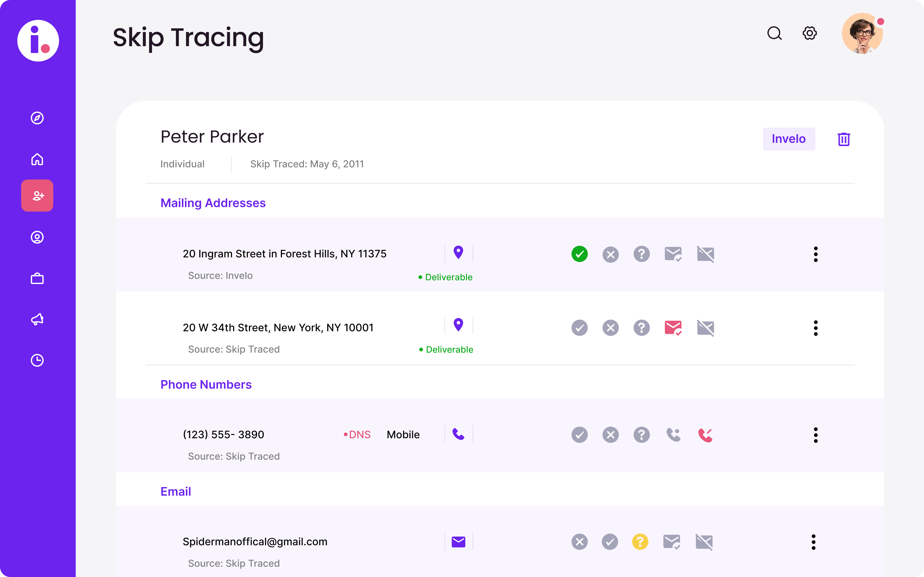Viewport: 924px width, 577px height.
Task: Click the Invelo tag button
Action: pyautogui.click(x=788, y=139)
